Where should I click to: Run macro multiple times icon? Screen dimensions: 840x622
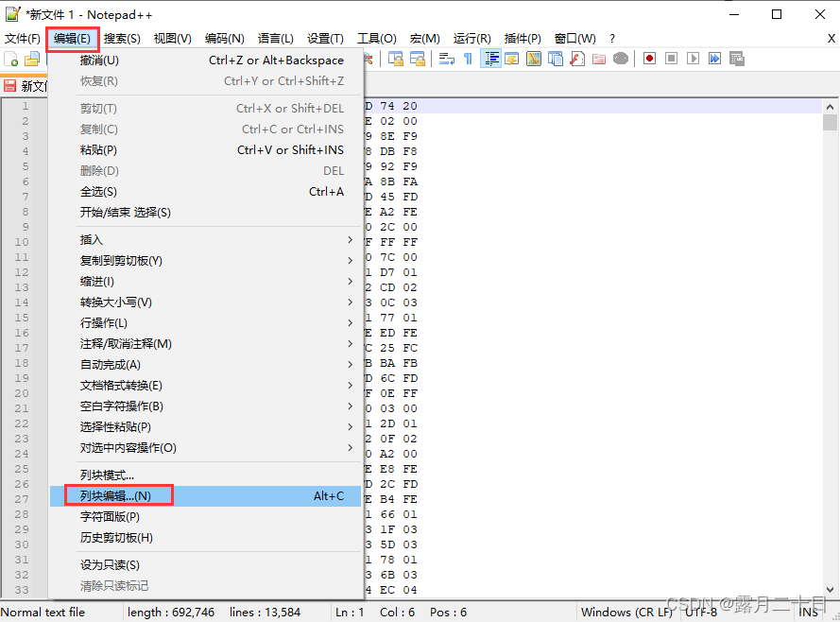point(714,59)
